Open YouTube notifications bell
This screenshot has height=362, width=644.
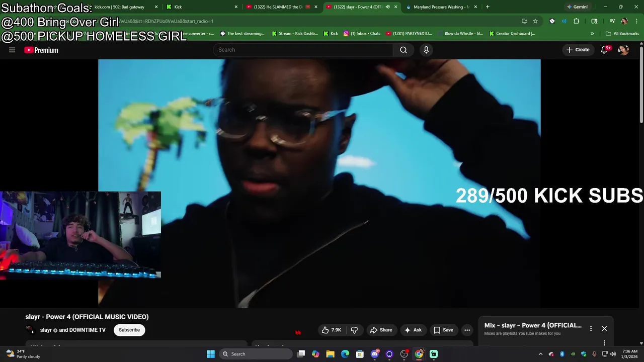pos(605,50)
